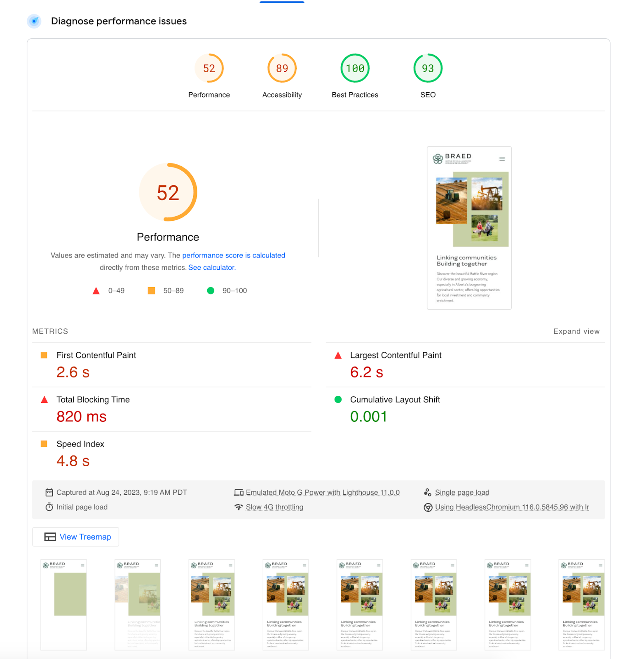Click the large Performance gauge showing 52
The height and width of the screenshot is (659, 644).
[x=168, y=193]
